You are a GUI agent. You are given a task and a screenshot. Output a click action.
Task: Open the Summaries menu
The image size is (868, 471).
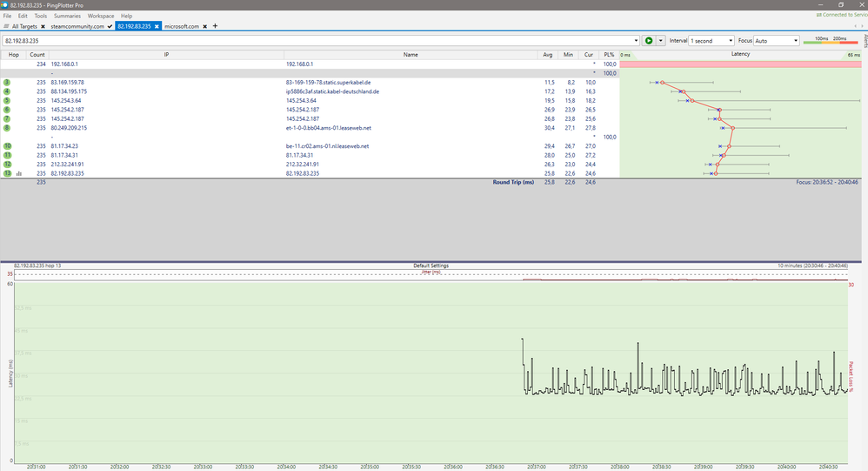pos(68,16)
